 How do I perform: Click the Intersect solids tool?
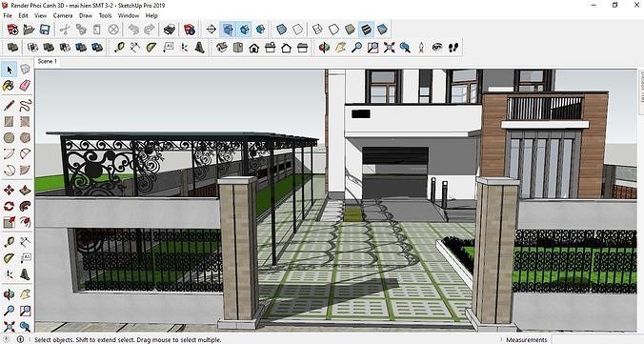click(x=32, y=48)
